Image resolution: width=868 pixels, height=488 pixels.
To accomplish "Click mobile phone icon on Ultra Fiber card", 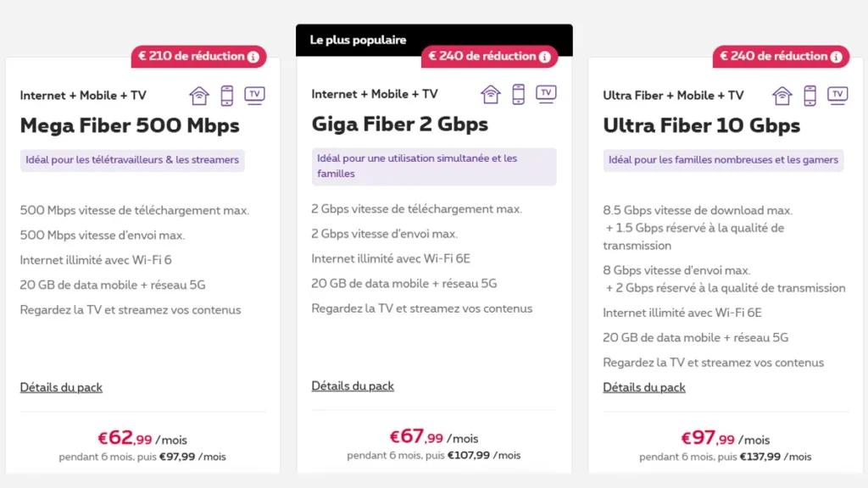I will tap(810, 95).
